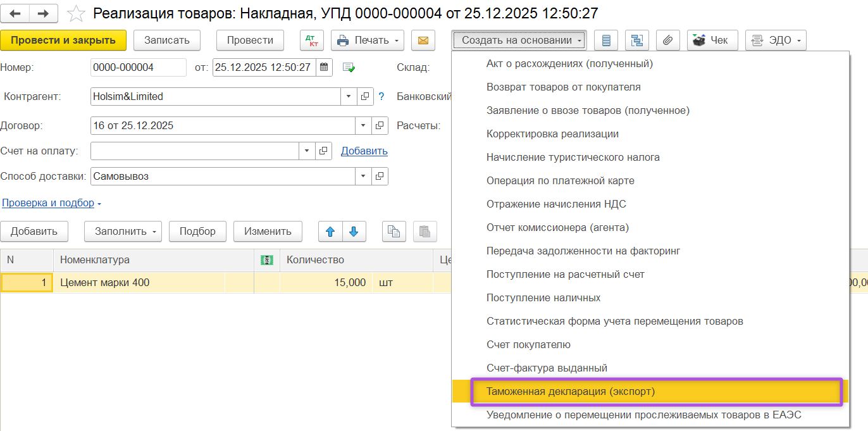The height and width of the screenshot is (431, 868).
Task: Select Таможенная декларация (экспорт) menu item
Action: [x=656, y=392]
